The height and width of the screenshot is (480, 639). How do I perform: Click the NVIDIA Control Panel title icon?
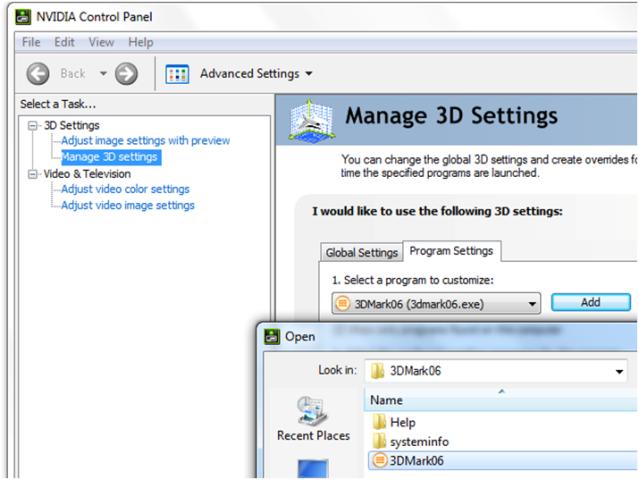[x=23, y=17]
